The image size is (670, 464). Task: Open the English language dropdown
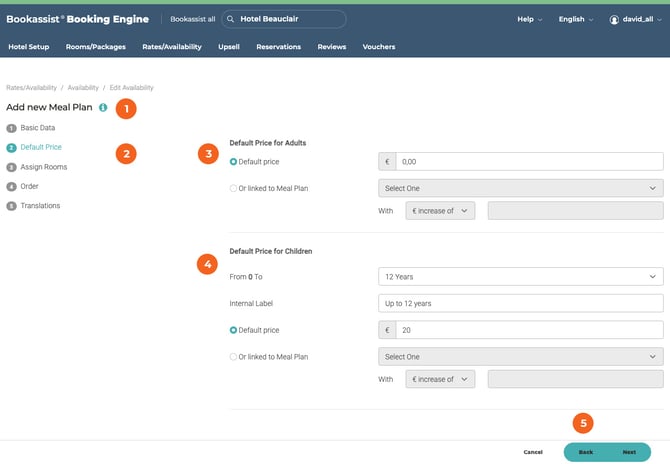pyautogui.click(x=576, y=19)
